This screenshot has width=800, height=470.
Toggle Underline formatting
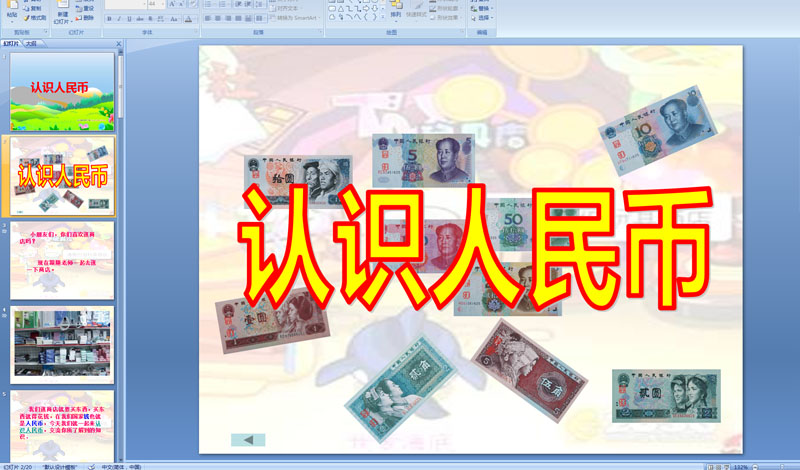129,19
